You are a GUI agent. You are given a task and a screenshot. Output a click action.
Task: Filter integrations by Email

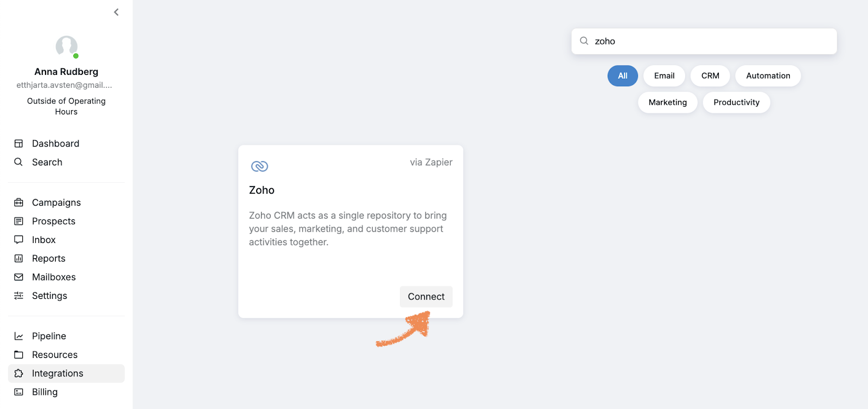664,76
